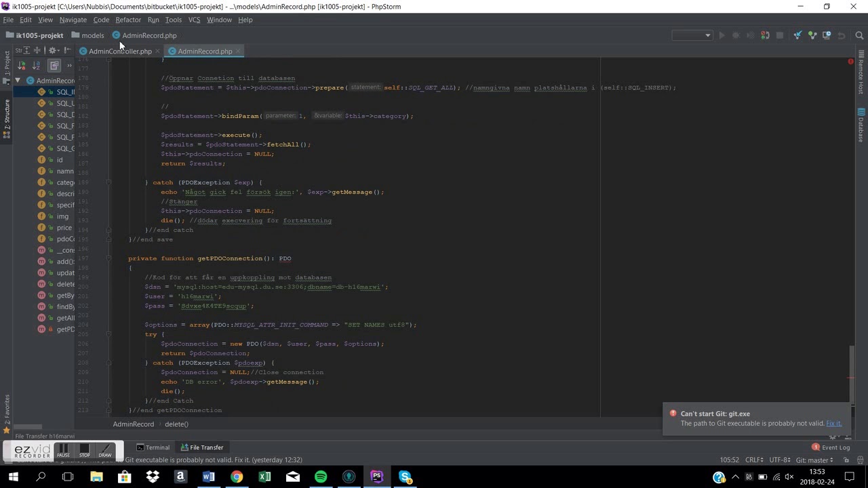868x488 pixels.
Task: Click the red error indicator above scrollbar
Action: (x=850, y=62)
